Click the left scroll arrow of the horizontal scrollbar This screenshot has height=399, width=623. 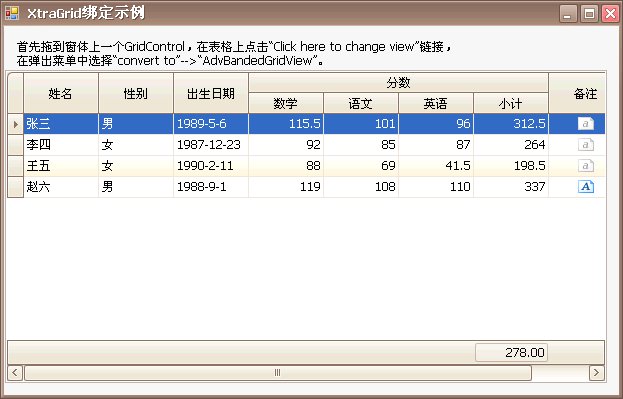click(15, 373)
